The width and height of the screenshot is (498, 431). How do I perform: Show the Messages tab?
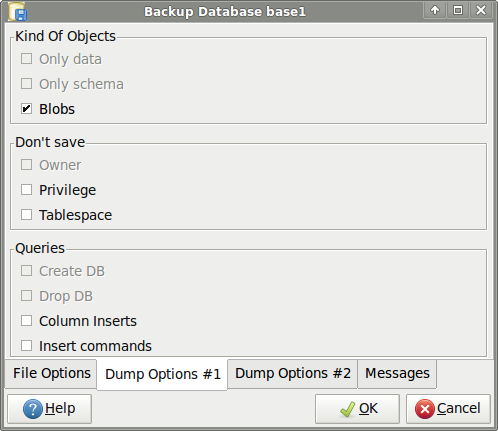397,373
